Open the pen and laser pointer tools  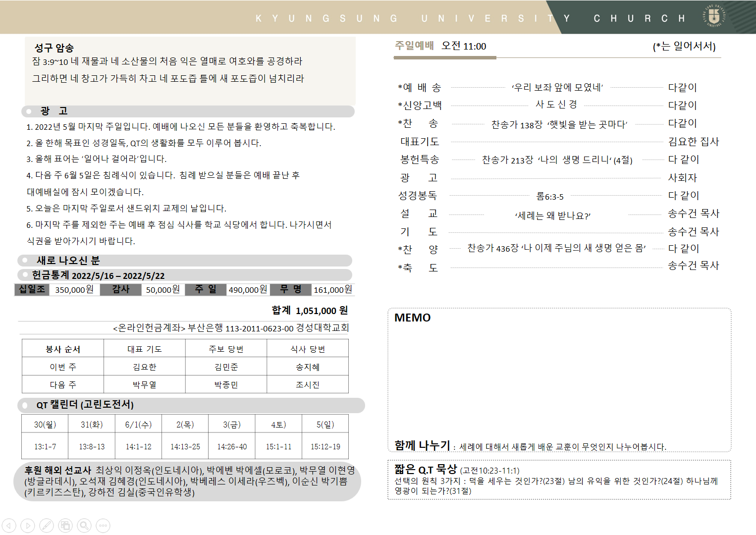47,526
